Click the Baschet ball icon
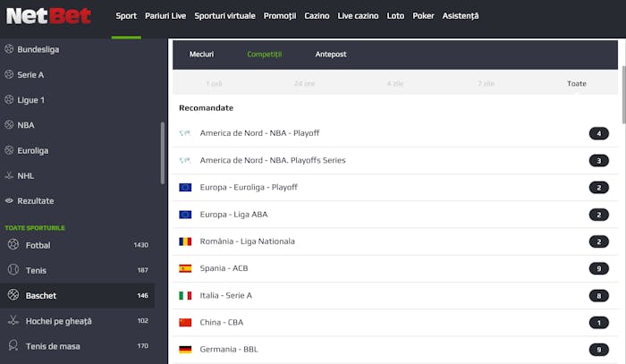The height and width of the screenshot is (364, 626). click(13, 295)
